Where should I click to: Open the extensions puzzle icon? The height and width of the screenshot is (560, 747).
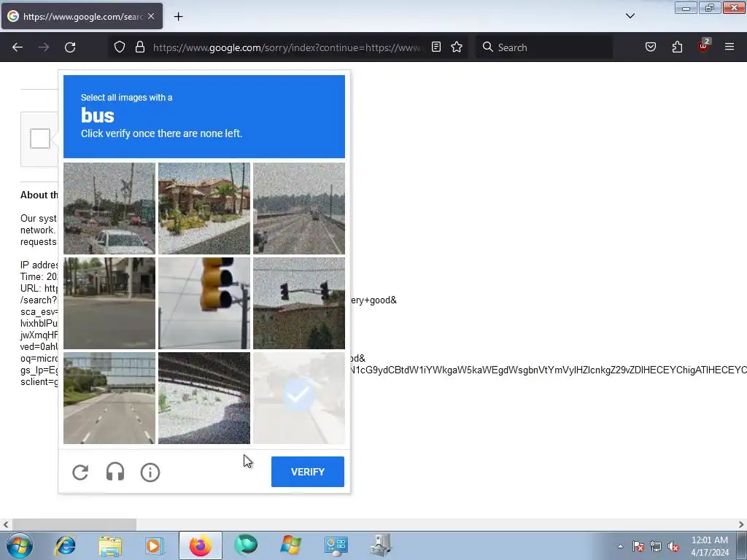677,47
